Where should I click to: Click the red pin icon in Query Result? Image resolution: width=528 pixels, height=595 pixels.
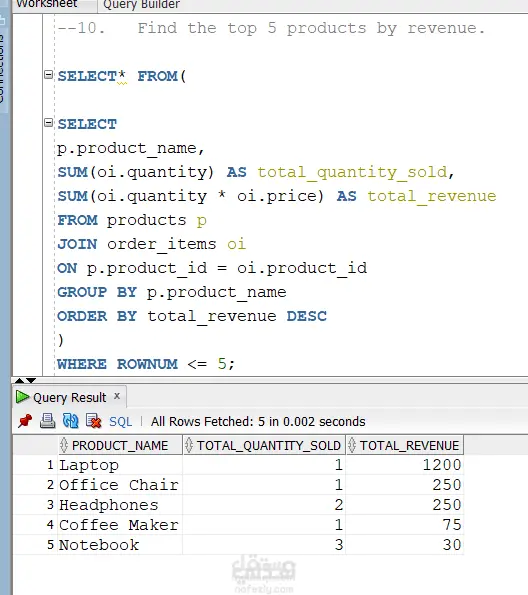coord(25,421)
